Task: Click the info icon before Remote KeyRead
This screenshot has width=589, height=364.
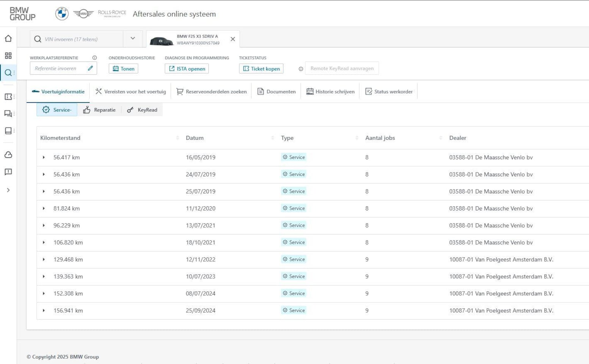Action: pos(301,69)
